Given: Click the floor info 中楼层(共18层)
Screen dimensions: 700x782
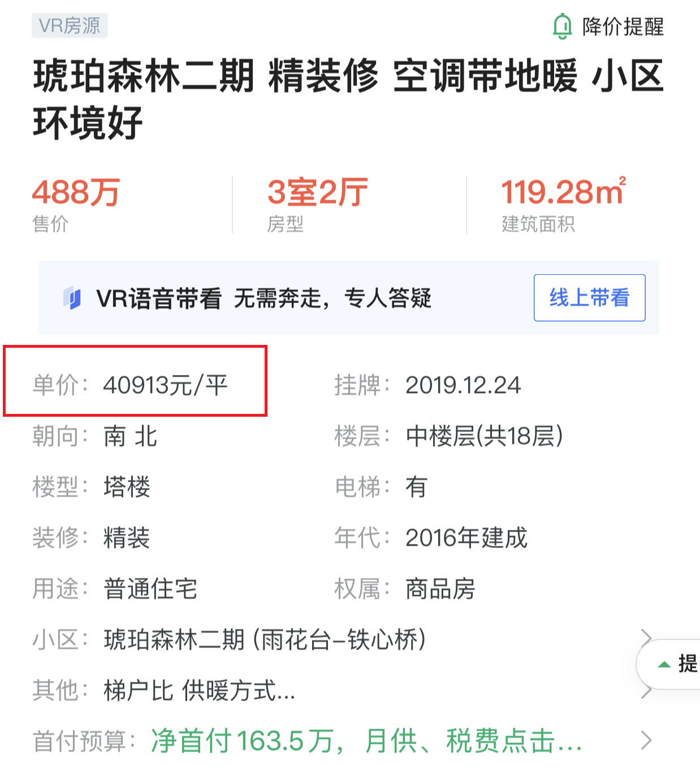Looking at the screenshot, I should (485, 436).
